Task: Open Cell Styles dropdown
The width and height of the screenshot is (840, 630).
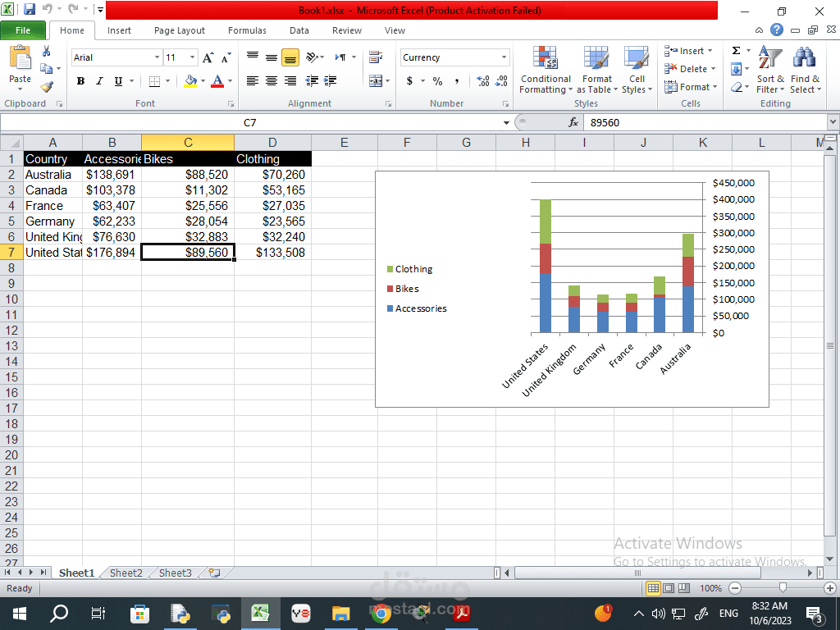Action: pyautogui.click(x=637, y=71)
